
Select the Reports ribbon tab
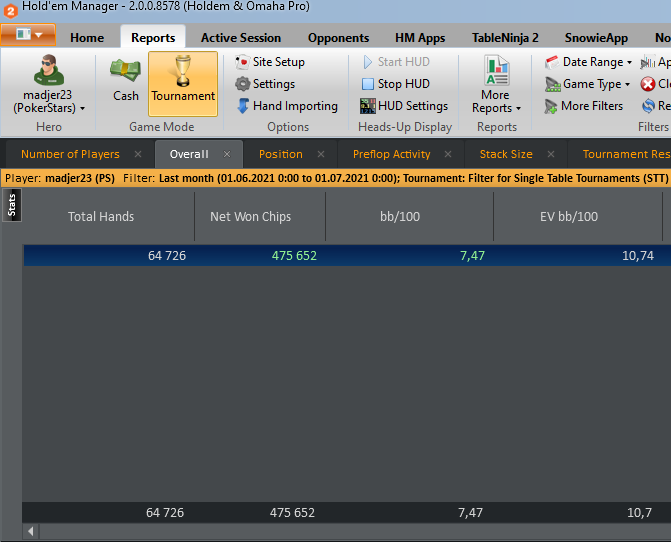(153, 38)
